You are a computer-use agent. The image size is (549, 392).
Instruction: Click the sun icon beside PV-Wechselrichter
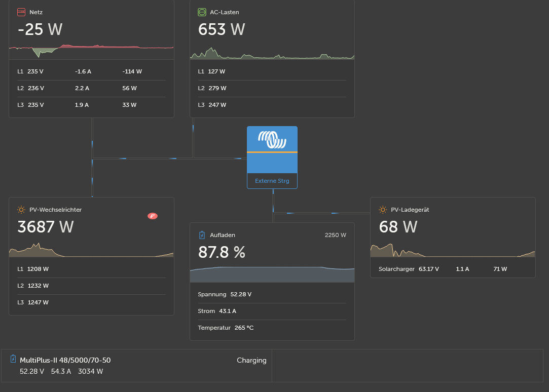coord(21,209)
